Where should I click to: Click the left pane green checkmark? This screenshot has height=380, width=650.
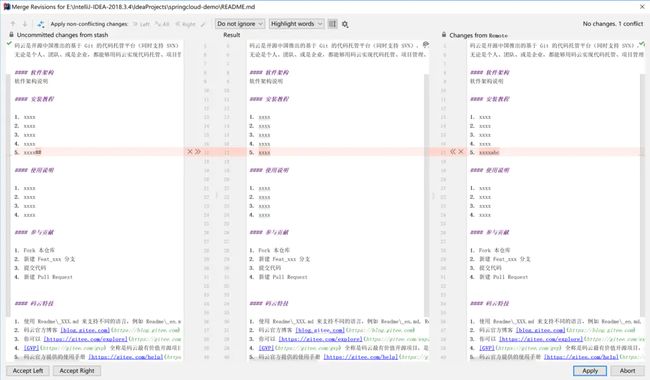tap(9, 43)
